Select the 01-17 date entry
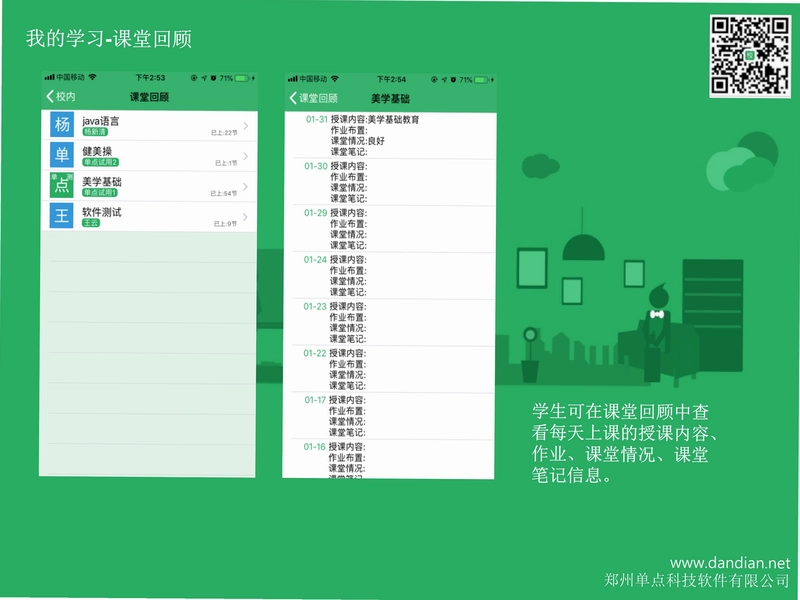The image size is (800, 600). [x=315, y=400]
